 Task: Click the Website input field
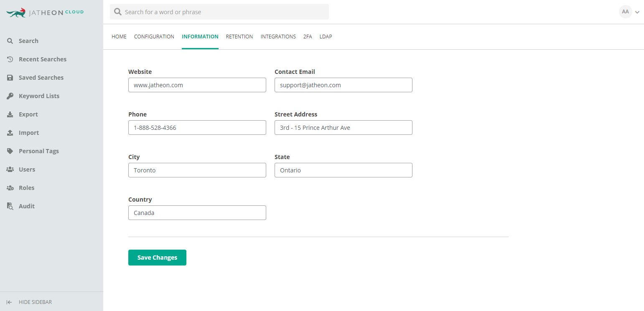(197, 85)
